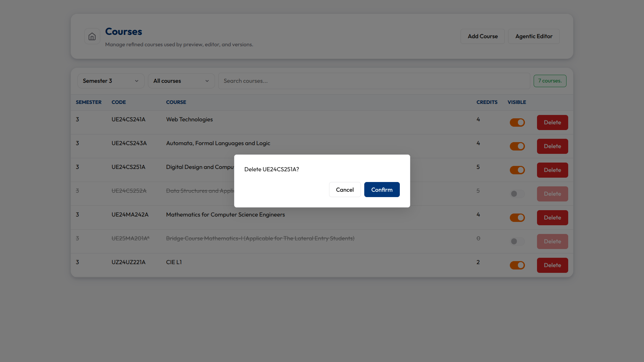Delete the UE24CS251A course row
The width and height of the screenshot is (644, 362).
pos(552,170)
